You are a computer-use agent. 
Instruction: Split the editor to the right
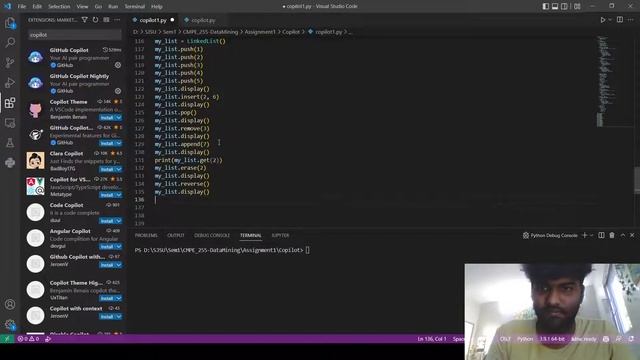point(620,20)
